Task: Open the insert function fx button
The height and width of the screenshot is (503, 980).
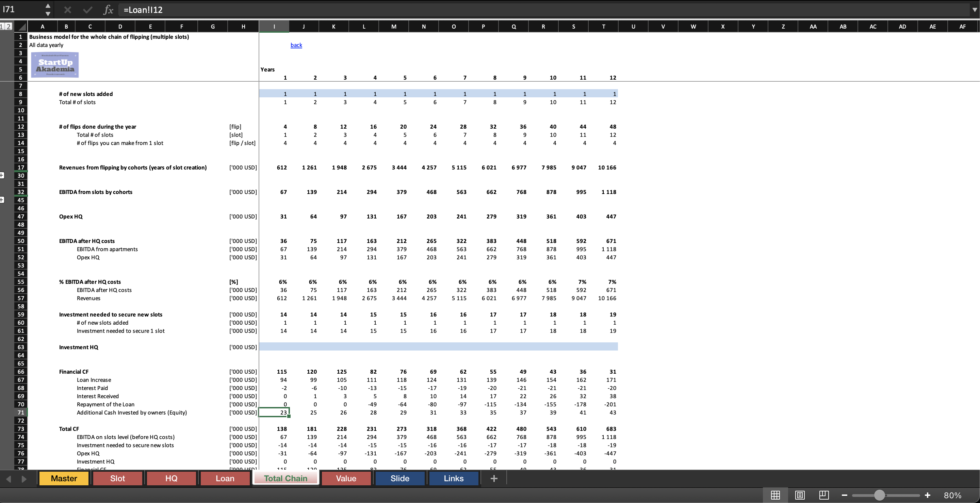Action: 108,10
